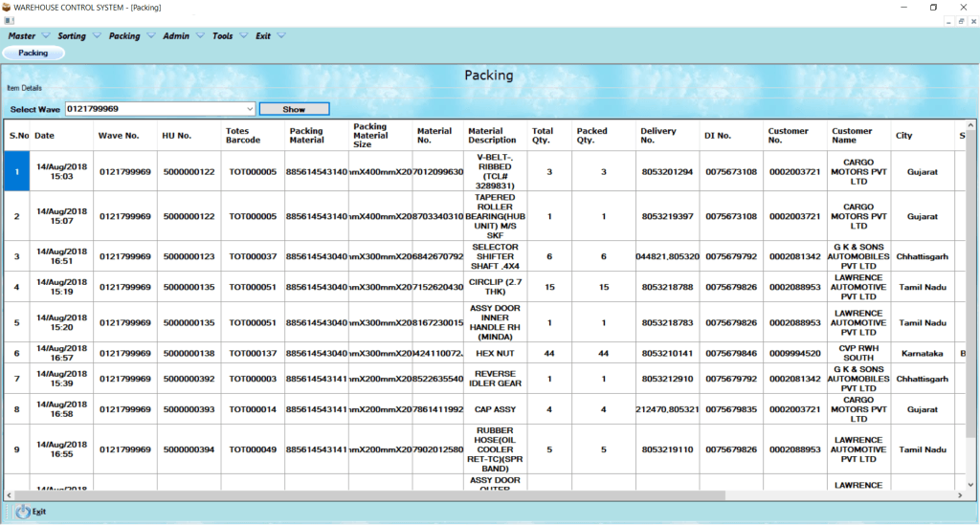
Task: Select row 1 selector cell
Action: tap(17, 172)
